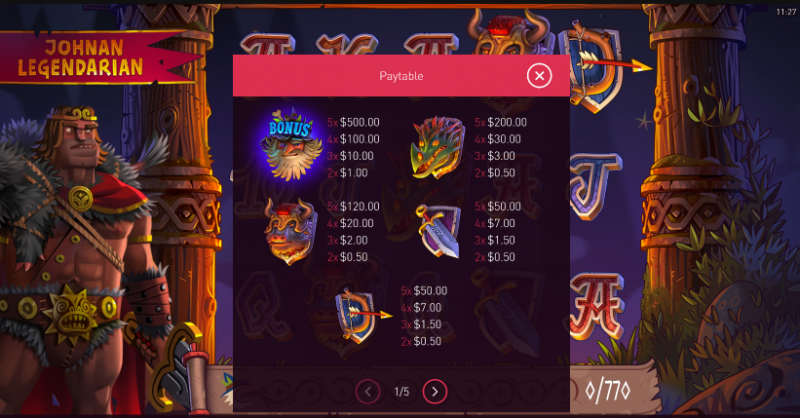Click the horned bull shield symbol
Screen dimensions: 800x418
(x=289, y=231)
